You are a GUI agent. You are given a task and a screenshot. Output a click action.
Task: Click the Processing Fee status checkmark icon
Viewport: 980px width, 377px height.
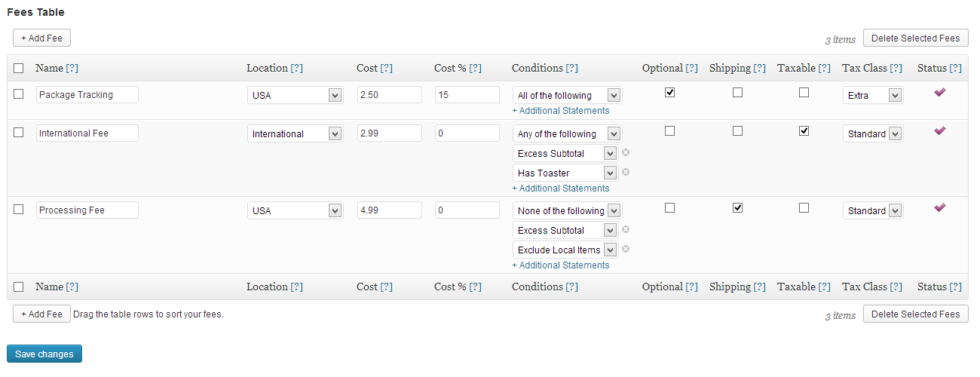pos(939,207)
